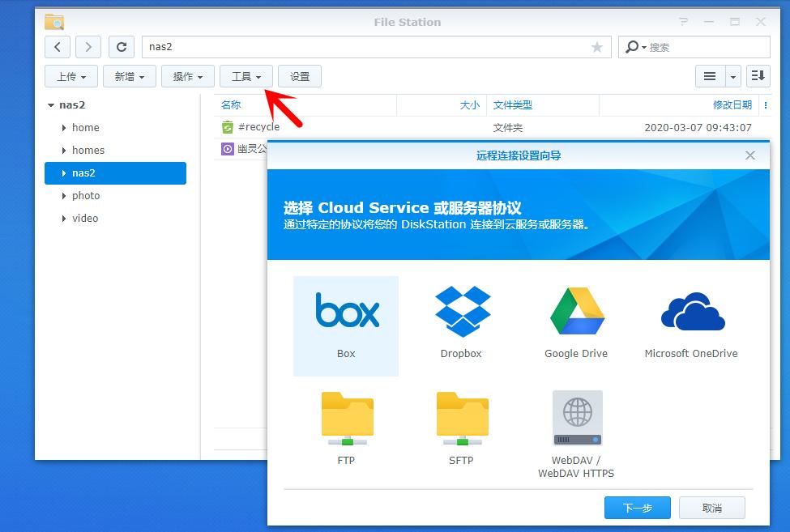The width and height of the screenshot is (790, 532).
Task: Add nas2 to favorites with star
Action: [x=597, y=47]
